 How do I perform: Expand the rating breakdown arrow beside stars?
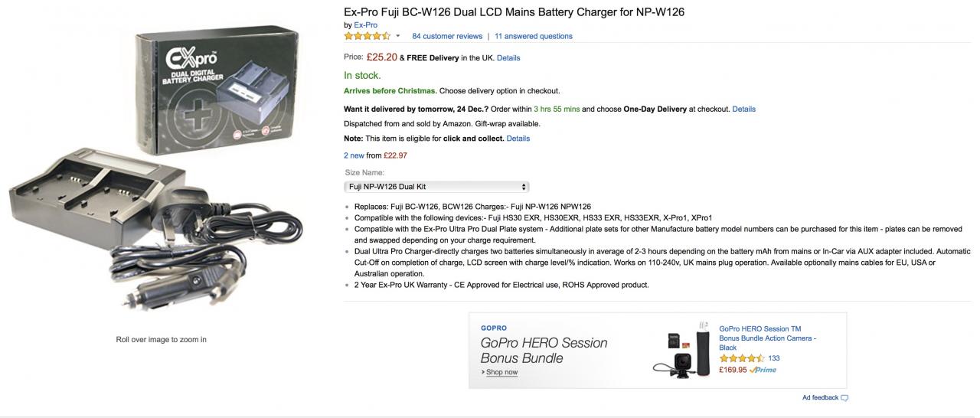(x=398, y=36)
